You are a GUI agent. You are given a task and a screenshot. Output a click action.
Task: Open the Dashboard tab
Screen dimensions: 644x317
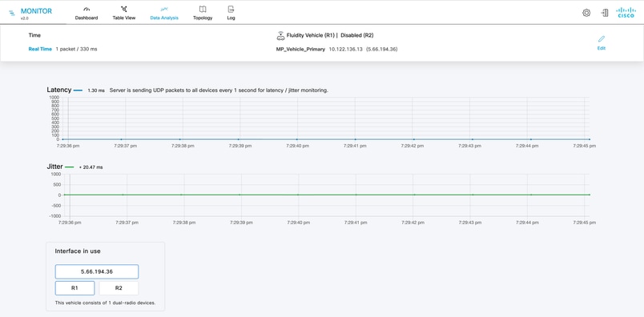87,14
